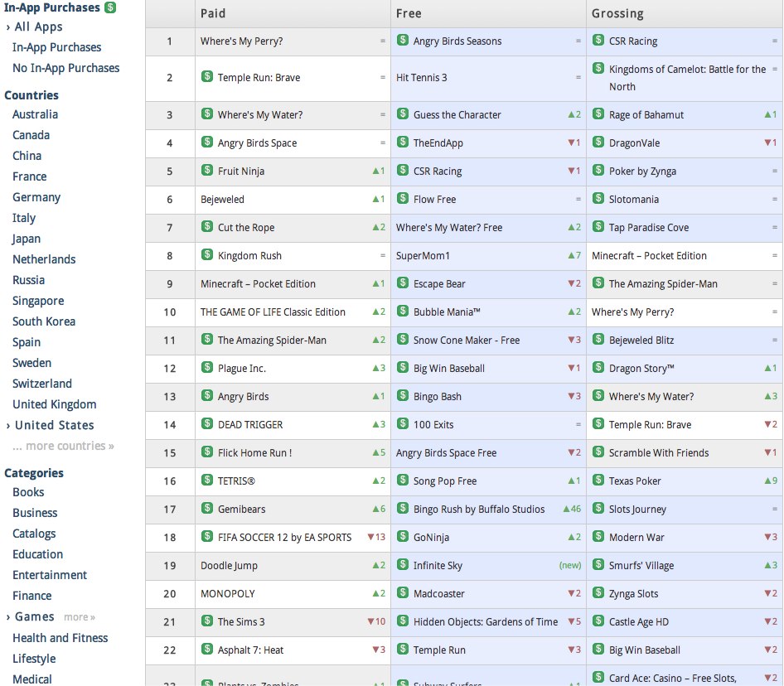Click dollar icon beside Poker by Zynga
The width and height of the screenshot is (784, 686).
tap(598, 170)
